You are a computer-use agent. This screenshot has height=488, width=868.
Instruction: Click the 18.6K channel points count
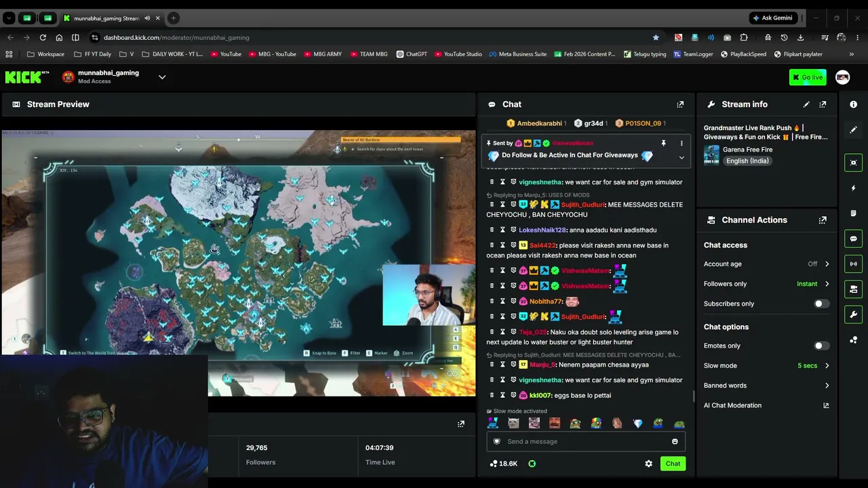click(503, 464)
